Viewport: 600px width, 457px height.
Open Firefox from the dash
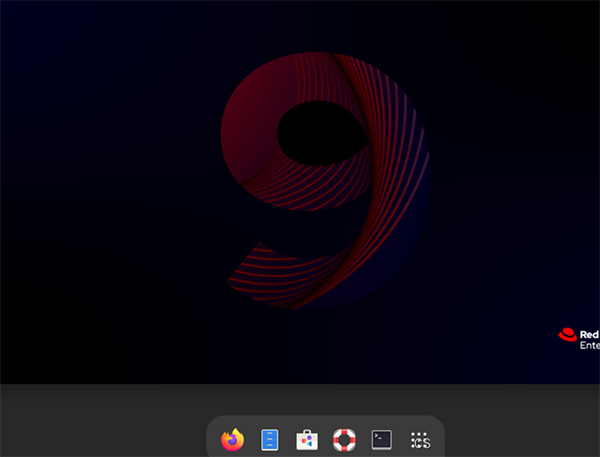click(x=232, y=440)
